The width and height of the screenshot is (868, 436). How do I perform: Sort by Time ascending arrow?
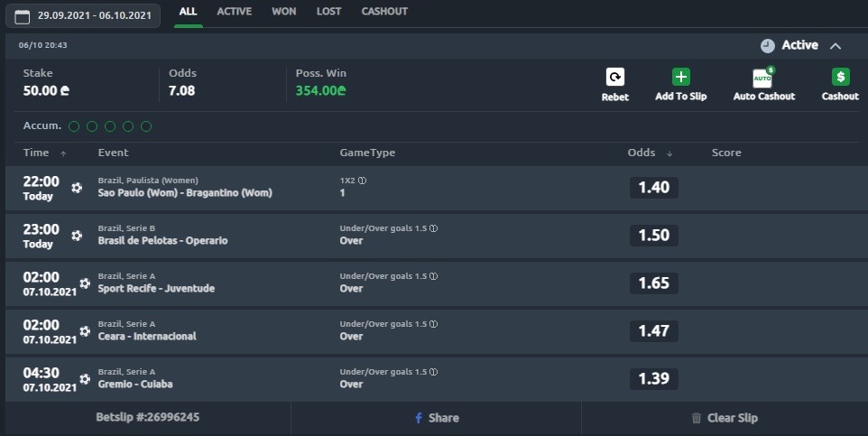tap(63, 153)
